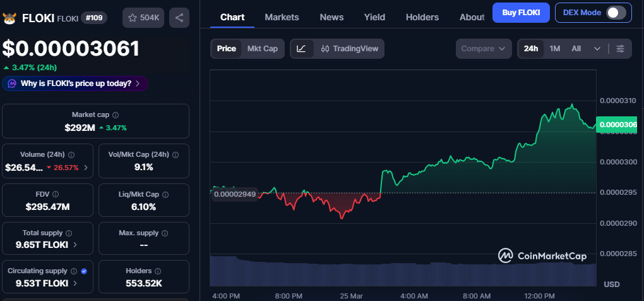Click the verified badge beside Circulating supply
644x301 pixels.
coord(84,271)
